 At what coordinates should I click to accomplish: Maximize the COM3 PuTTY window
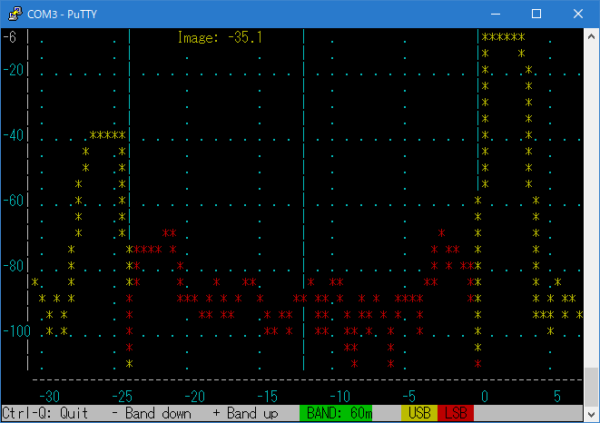click(537, 13)
